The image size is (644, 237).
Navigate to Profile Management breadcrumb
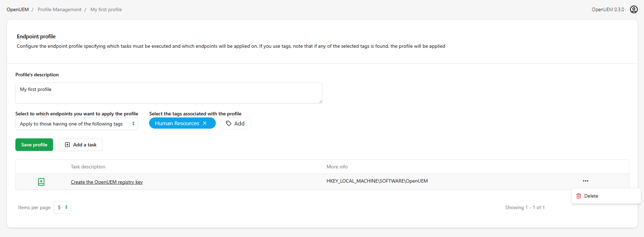pyautogui.click(x=59, y=9)
